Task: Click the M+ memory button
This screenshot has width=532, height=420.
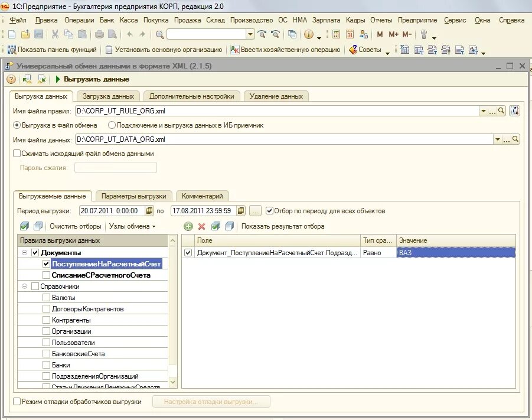Action: coord(394,34)
